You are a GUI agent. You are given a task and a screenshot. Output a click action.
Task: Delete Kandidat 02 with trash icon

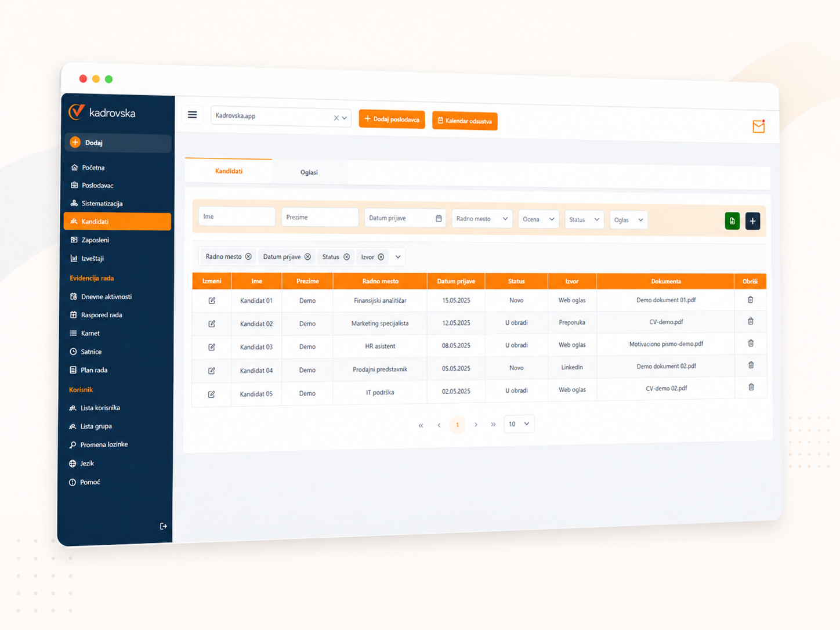click(x=751, y=321)
